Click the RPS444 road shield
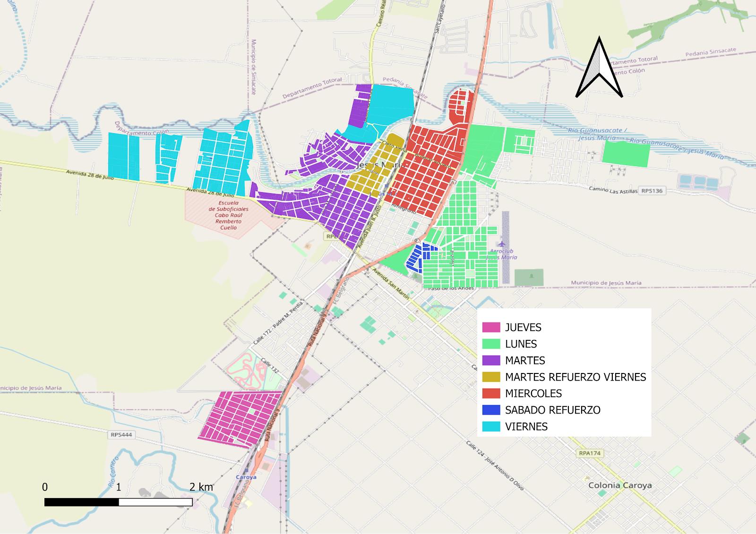The width and height of the screenshot is (756, 534). click(x=121, y=435)
